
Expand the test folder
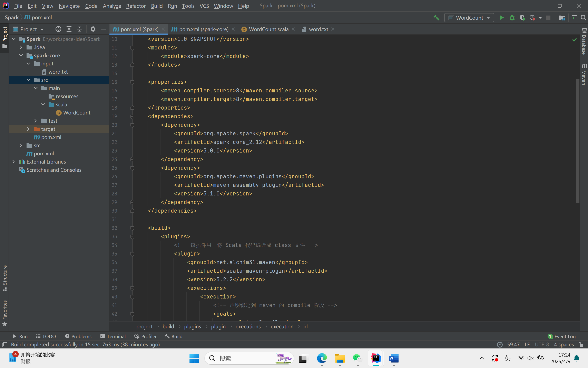[x=36, y=121]
